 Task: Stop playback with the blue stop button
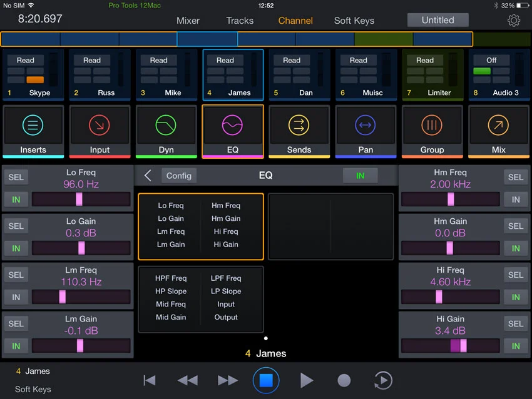click(266, 380)
